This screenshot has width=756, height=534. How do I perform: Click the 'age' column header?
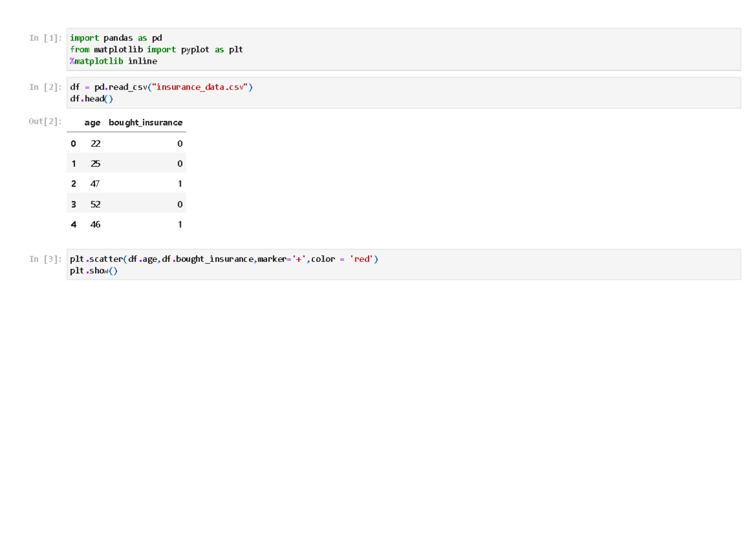tap(92, 122)
